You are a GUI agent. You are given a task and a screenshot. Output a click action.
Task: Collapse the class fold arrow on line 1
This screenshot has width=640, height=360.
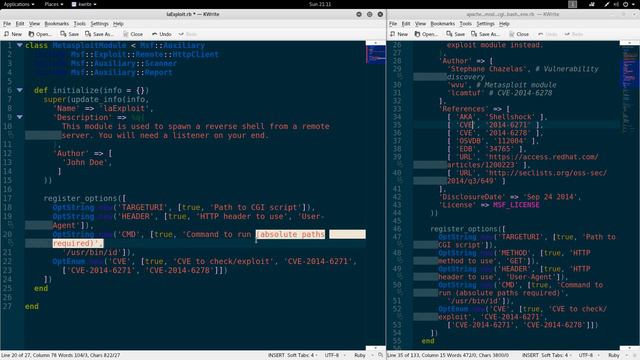click(x=20, y=45)
